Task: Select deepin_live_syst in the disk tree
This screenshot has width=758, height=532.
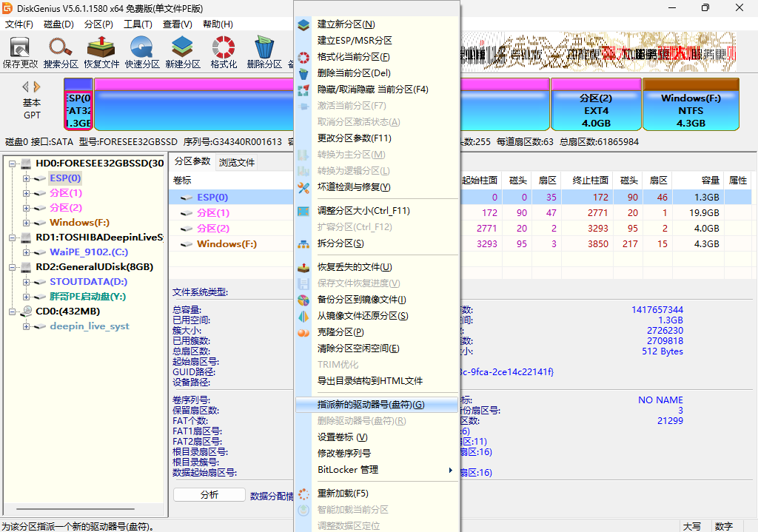Action: pyautogui.click(x=90, y=326)
